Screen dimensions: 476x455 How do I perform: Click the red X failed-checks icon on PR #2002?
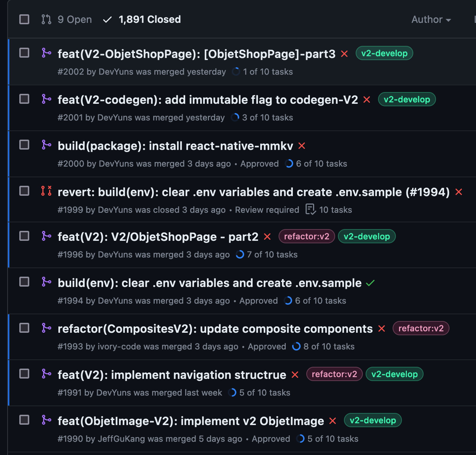coord(344,54)
